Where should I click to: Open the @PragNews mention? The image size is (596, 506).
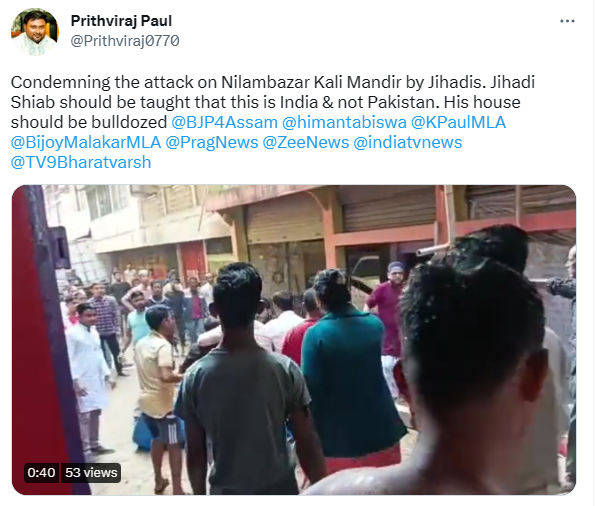click(211, 142)
